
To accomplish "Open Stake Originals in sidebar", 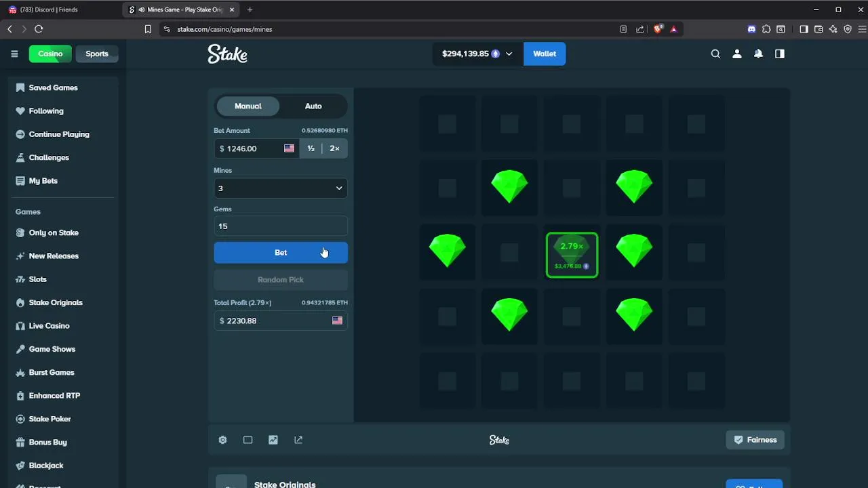I will (x=56, y=302).
